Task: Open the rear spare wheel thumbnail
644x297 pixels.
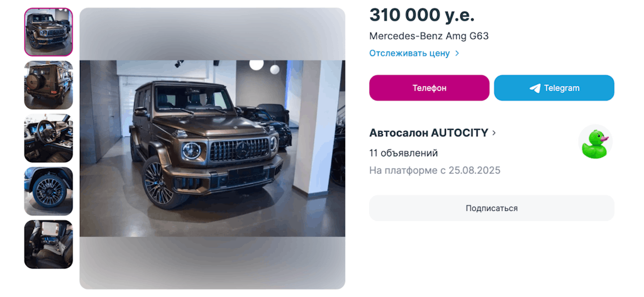Action: coord(48,85)
